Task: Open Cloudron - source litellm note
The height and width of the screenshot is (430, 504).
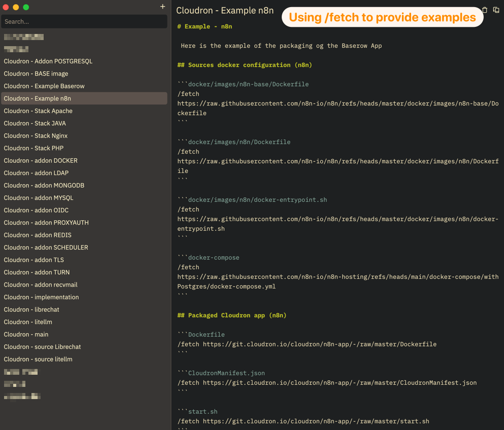Action: (x=84, y=359)
